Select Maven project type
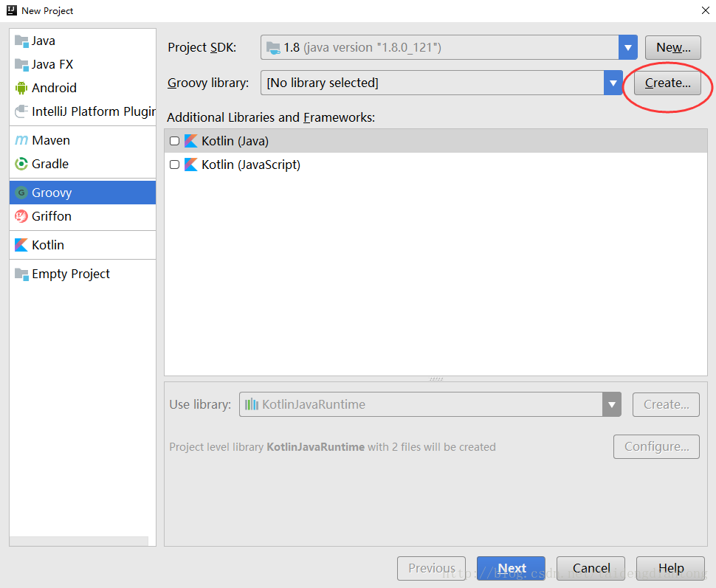 pyautogui.click(x=83, y=140)
